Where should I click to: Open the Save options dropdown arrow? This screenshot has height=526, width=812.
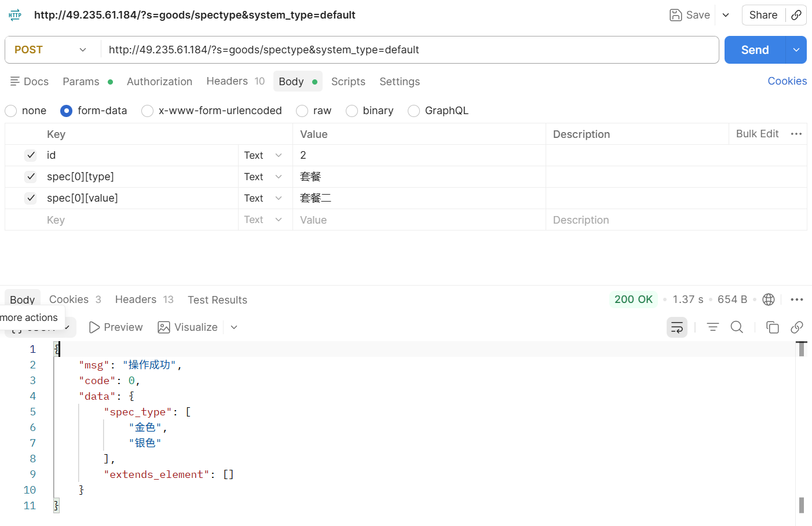[x=726, y=15]
